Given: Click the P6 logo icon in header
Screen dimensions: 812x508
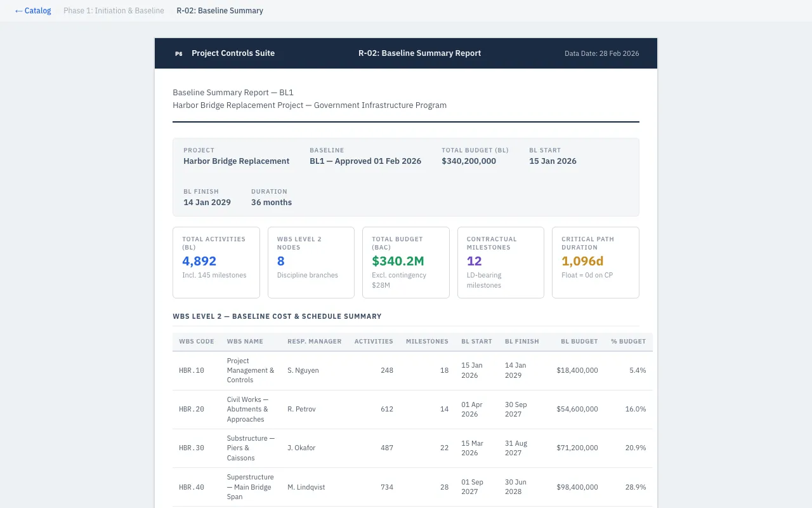Looking at the screenshot, I should pos(179,53).
